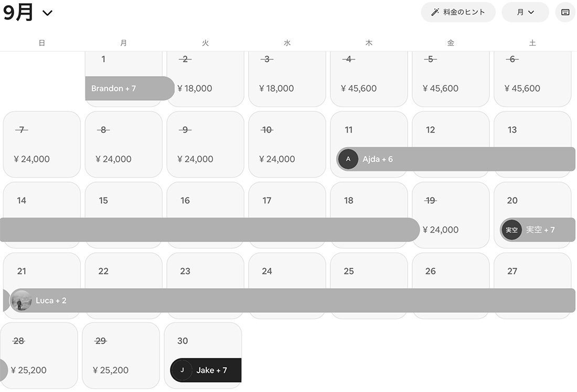This screenshot has width=577, height=392.
Task: Select September 4 priced ¥45,600
Action: tap(369, 79)
